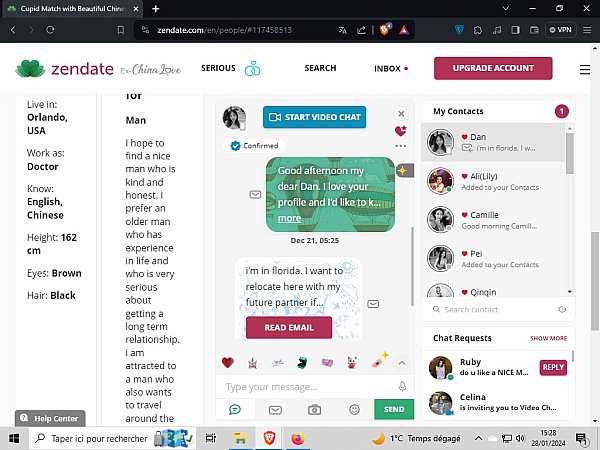
Task: Open browser translate icon in address bar
Action: point(342,30)
